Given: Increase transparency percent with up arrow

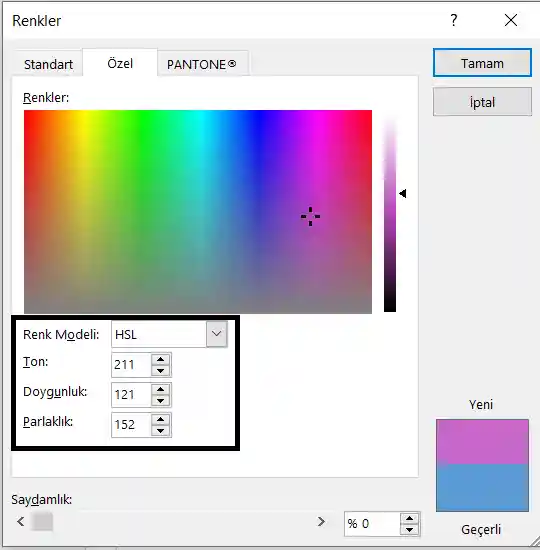Looking at the screenshot, I should click(x=409, y=518).
